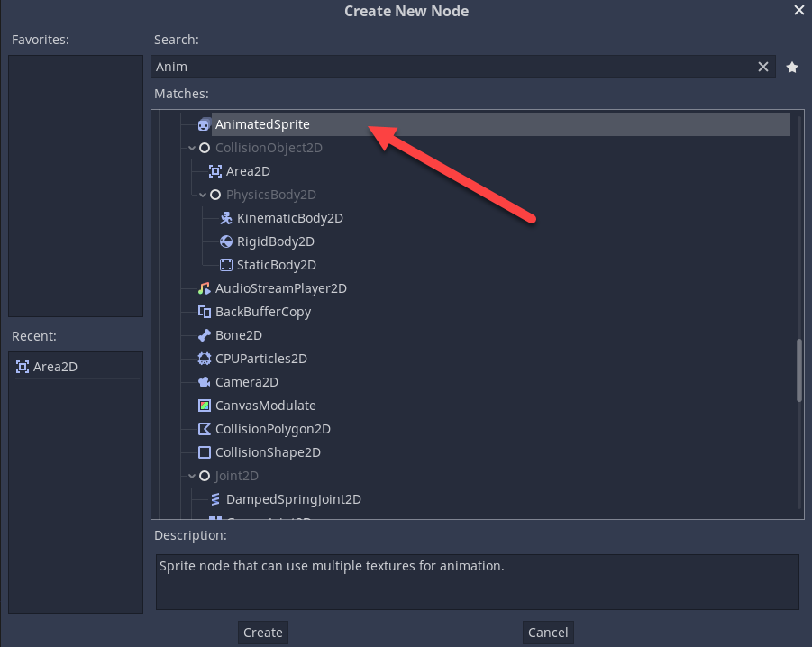
Task: Click the Camera2D camera icon
Action: [204, 382]
